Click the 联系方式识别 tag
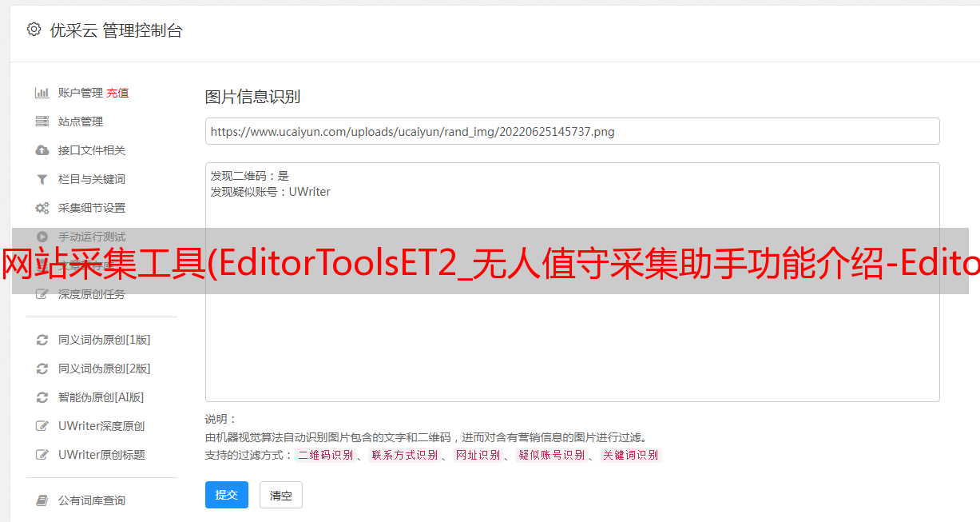The width and height of the screenshot is (980, 522). coord(404,455)
